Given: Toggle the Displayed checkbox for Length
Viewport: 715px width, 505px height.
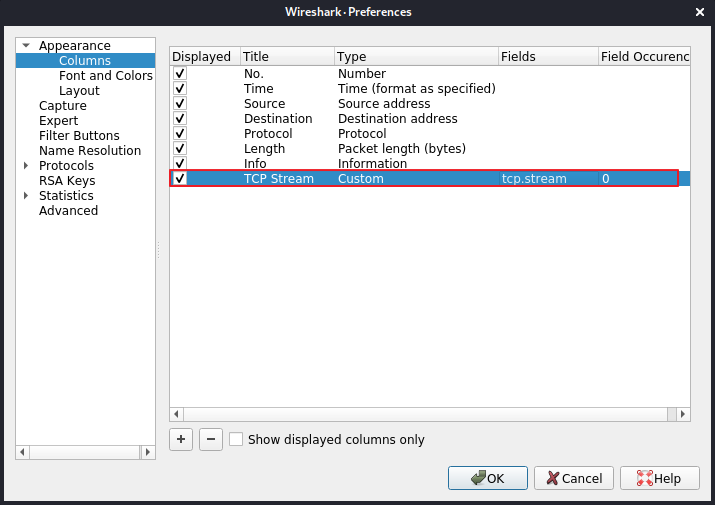Looking at the screenshot, I should pos(180,148).
